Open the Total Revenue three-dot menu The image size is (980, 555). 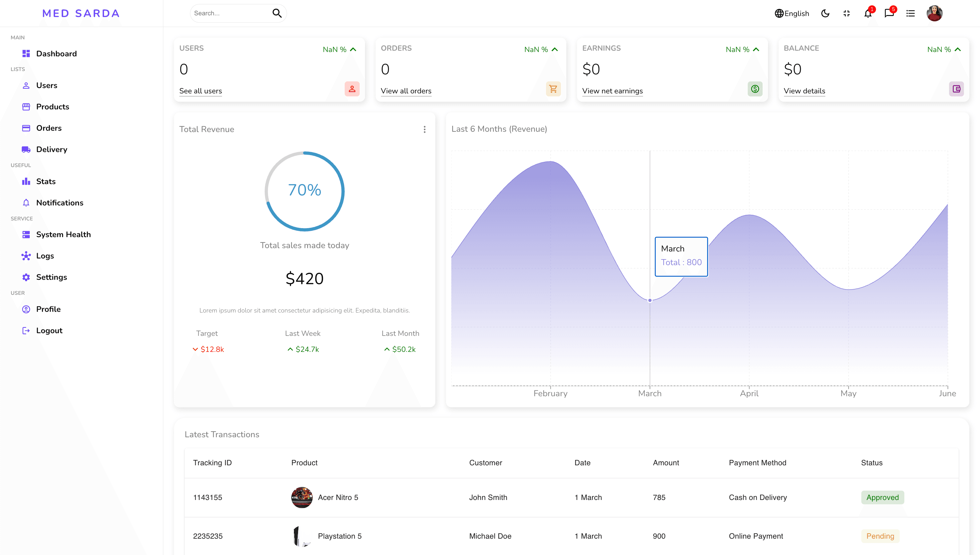[424, 129]
